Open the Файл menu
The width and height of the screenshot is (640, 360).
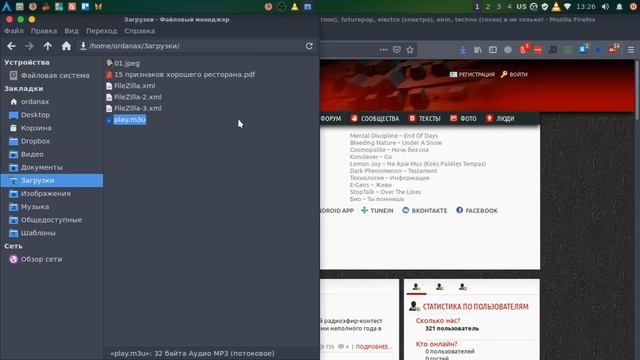[x=14, y=31]
